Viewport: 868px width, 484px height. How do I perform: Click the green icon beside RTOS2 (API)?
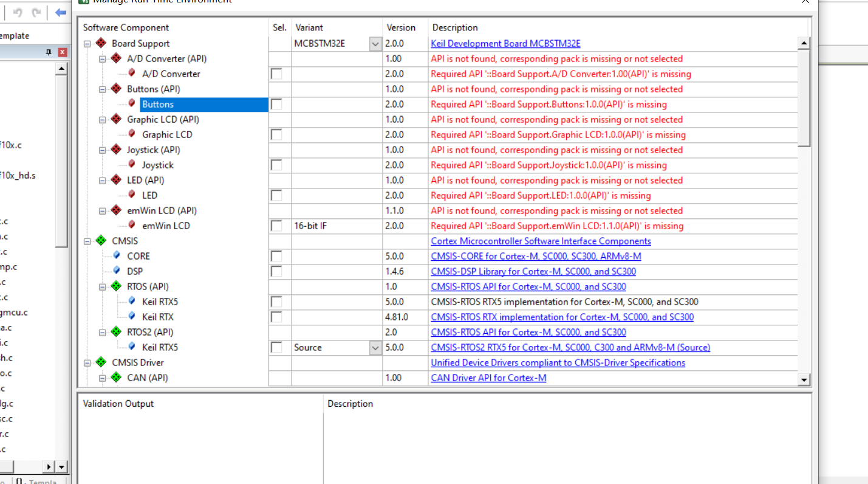coord(116,332)
